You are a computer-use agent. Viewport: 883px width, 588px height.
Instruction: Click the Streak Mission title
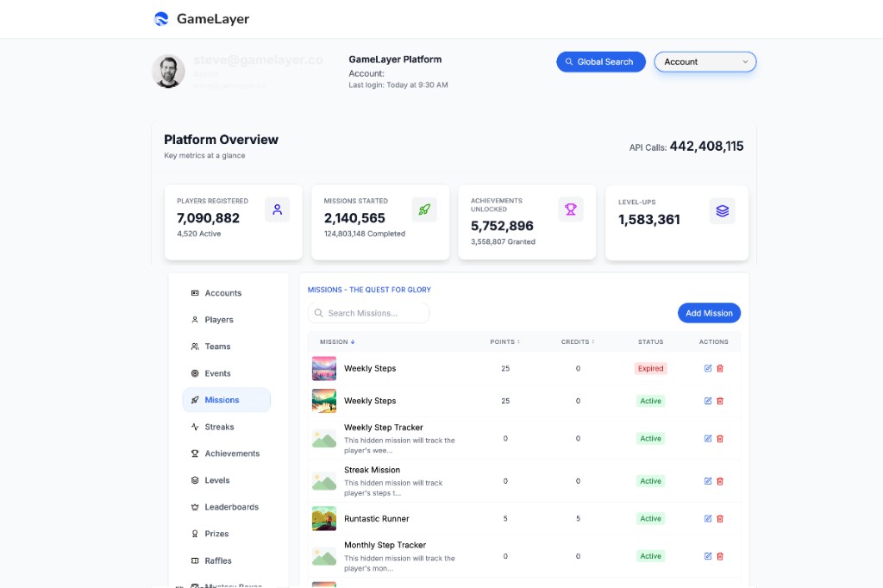click(x=373, y=470)
